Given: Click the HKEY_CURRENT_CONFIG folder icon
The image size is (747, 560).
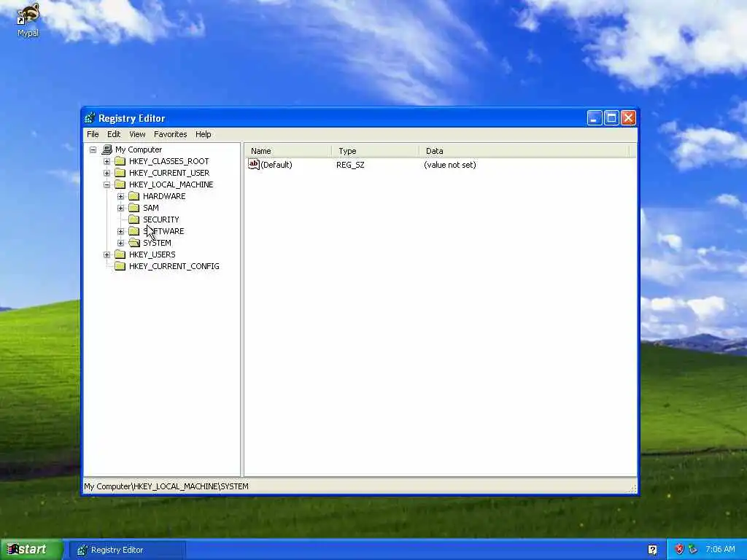Looking at the screenshot, I should click(120, 266).
